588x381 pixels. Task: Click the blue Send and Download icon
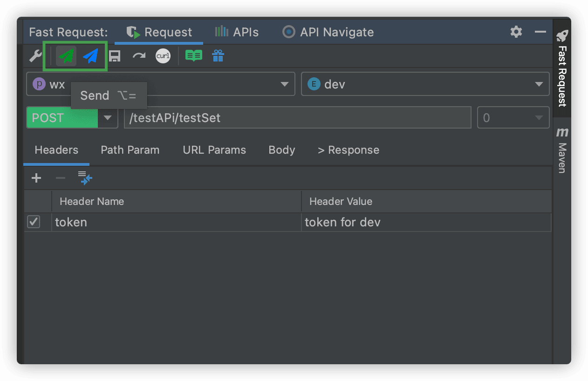[x=91, y=56]
